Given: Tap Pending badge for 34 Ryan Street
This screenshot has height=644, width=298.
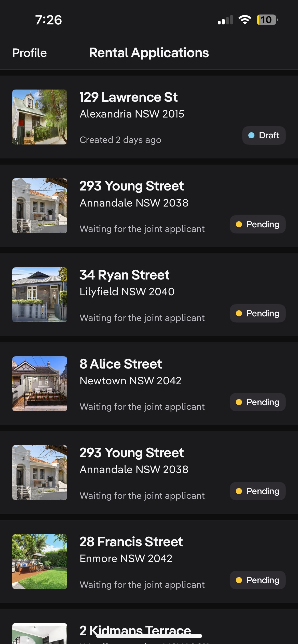Looking at the screenshot, I should tap(258, 313).
